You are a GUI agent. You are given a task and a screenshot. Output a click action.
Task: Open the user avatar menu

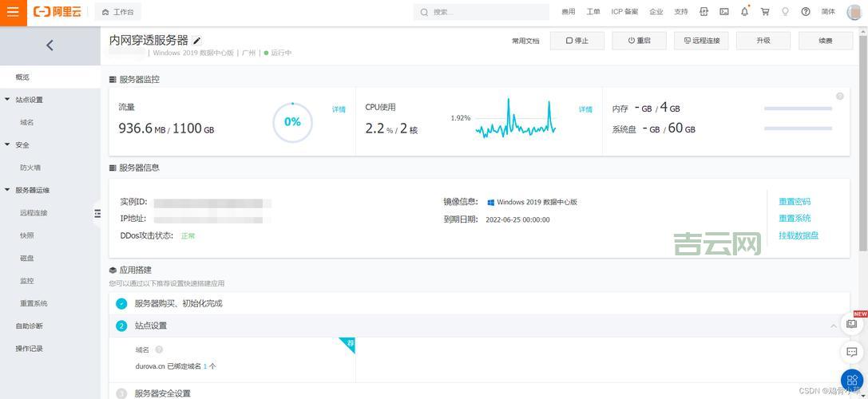(854, 12)
